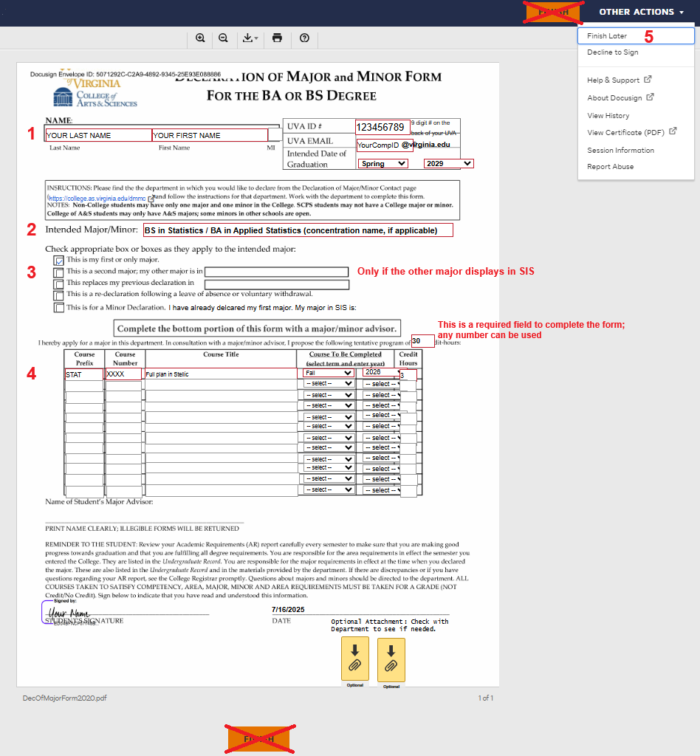Click the 'replaces my previous declaration in' field

(277, 284)
